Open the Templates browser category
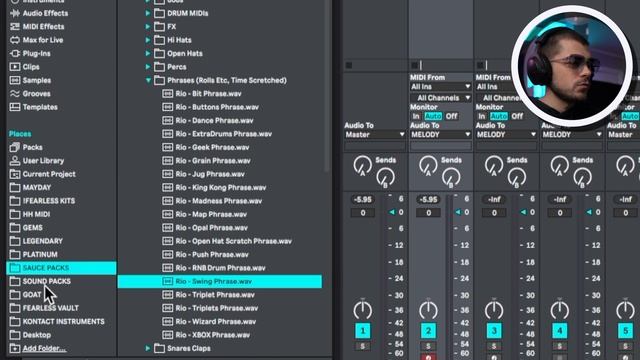The height and width of the screenshot is (360, 640). pyautogui.click(x=33, y=107)
